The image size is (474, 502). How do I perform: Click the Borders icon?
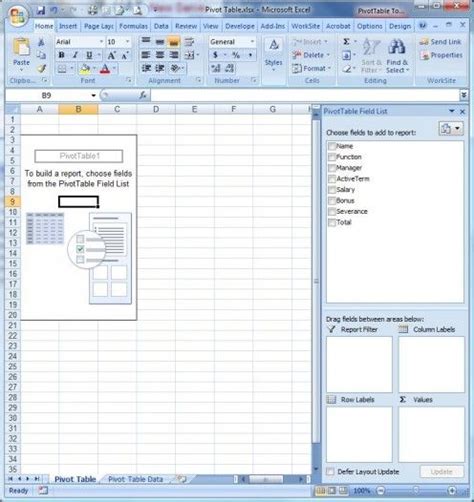[x=62, y=69]
